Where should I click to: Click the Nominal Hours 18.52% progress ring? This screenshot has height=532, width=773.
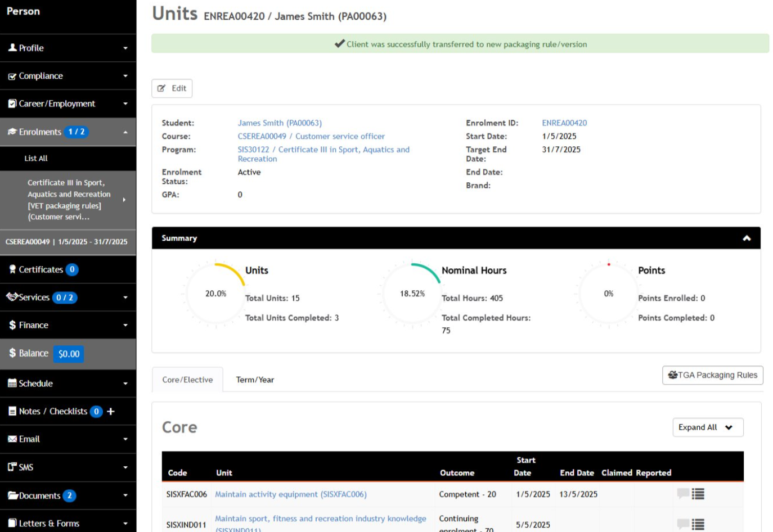point(412,294)
